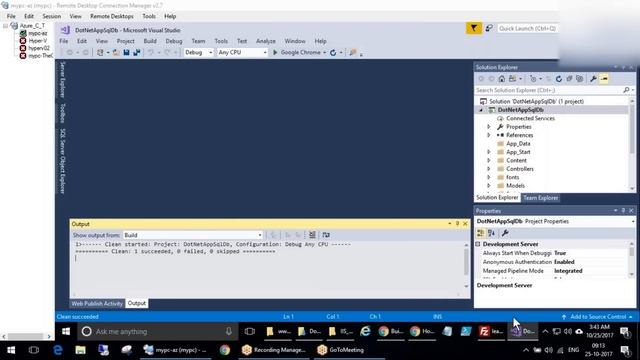Switch to Team Explorer tab
The height and width of the screenshot is (360, 640).
pyautogui.click(x=540, y=198)
